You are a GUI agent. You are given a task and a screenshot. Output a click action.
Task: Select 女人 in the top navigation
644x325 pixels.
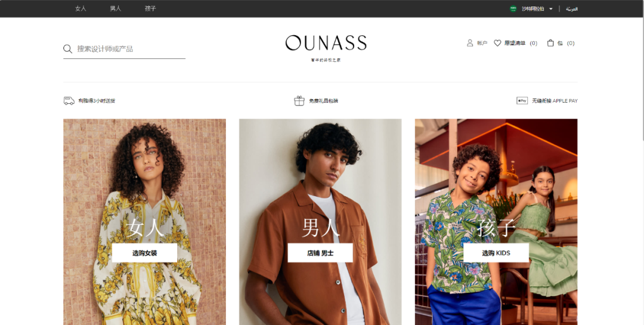[x=80, y=8]
